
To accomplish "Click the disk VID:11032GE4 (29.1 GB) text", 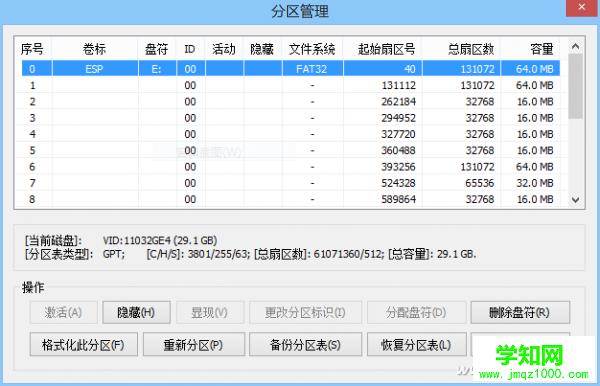I will [x=160, y=241].
